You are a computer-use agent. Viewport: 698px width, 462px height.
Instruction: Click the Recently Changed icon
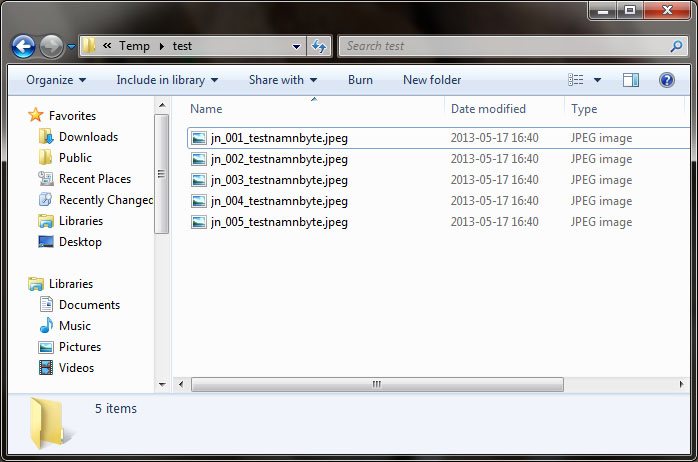coord(45,199)
